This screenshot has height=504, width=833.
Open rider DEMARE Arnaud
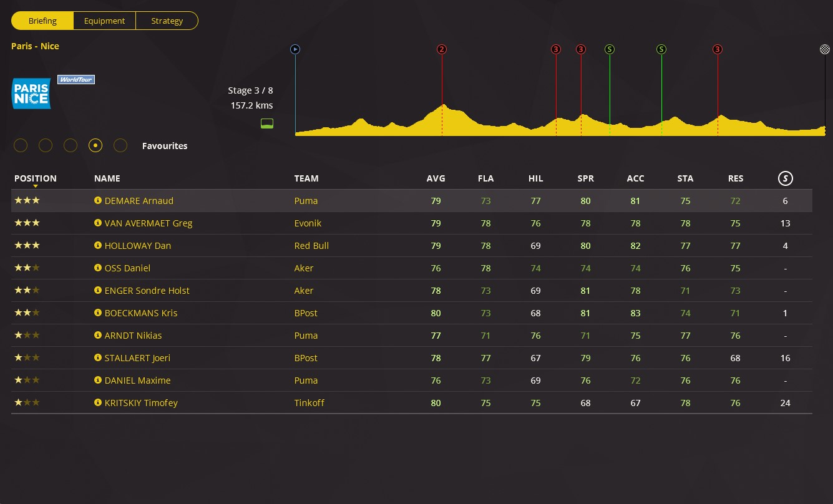tap(139, 201)
